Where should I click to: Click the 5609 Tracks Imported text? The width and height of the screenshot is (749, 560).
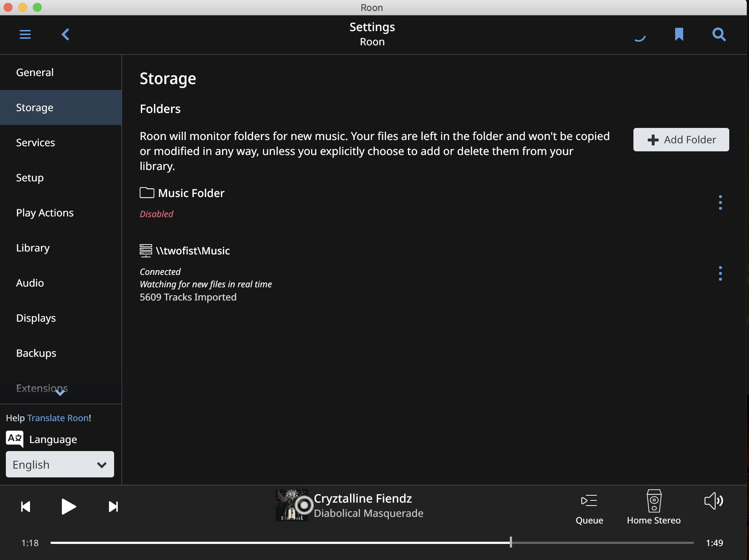[x=188, y=297]
